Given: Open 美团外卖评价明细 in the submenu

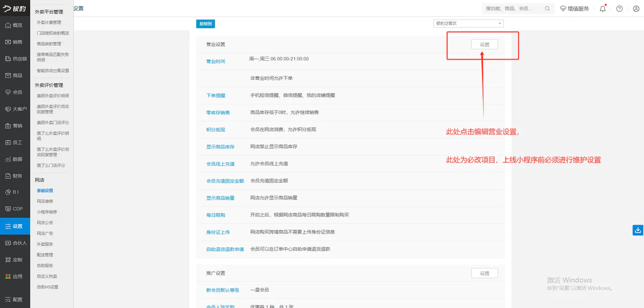Looking at the screenshot, I should pos(53,96).
